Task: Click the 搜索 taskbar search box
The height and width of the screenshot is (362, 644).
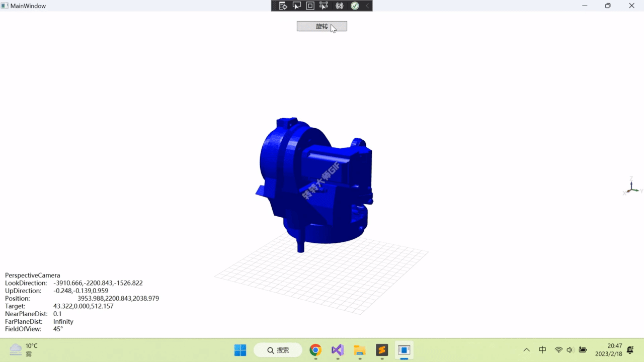Action: pos(278,350)
